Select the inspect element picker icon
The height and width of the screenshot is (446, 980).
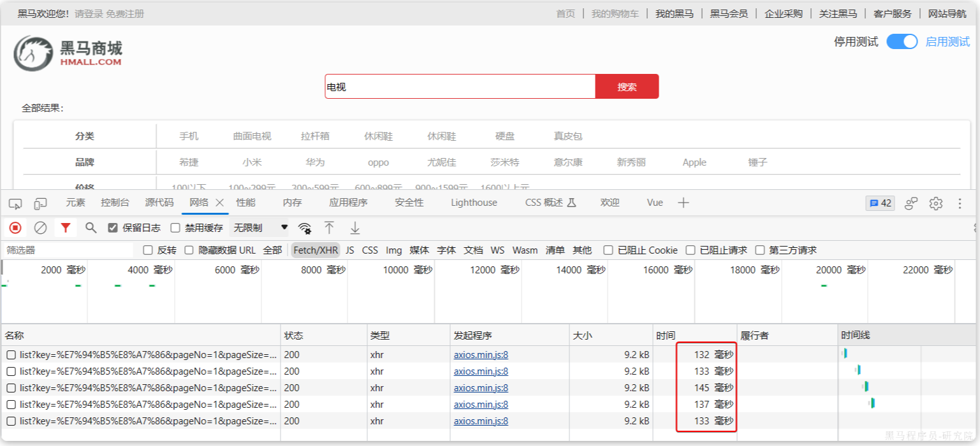tap(15, 203)
